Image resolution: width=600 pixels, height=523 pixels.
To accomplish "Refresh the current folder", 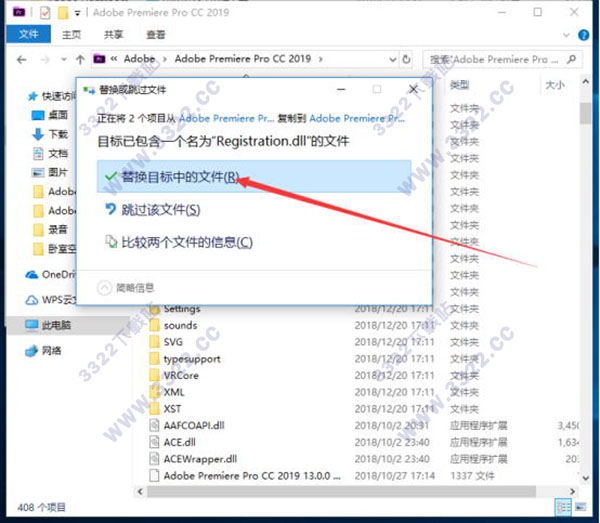I will [x=406, y=59].
